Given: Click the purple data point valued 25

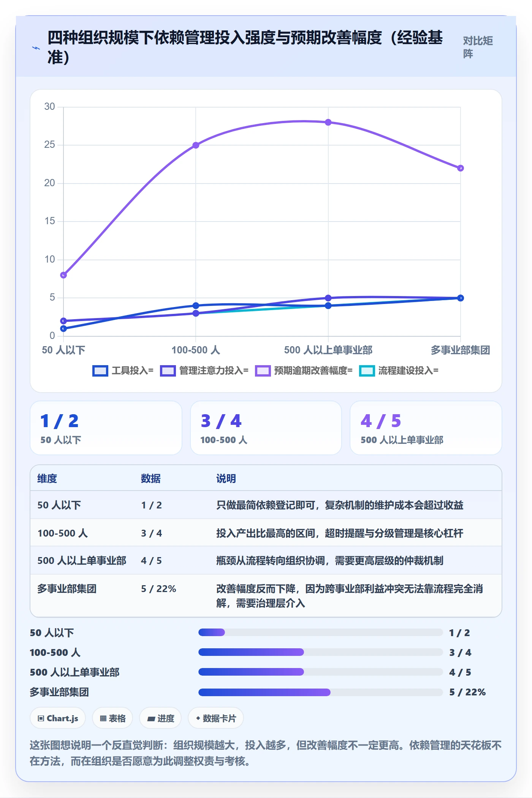Looking at the screenshot, I should coord(196,145).
